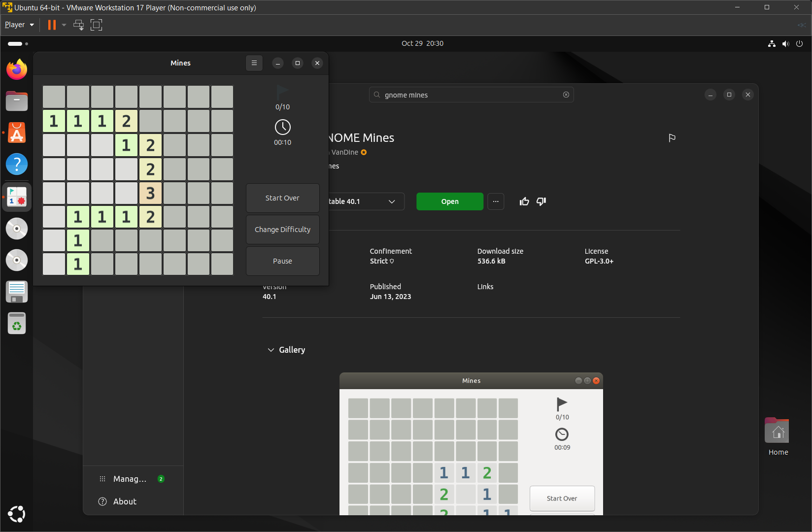Open Files from the dock
Screen dimensions: 812x532
point(17,101)
